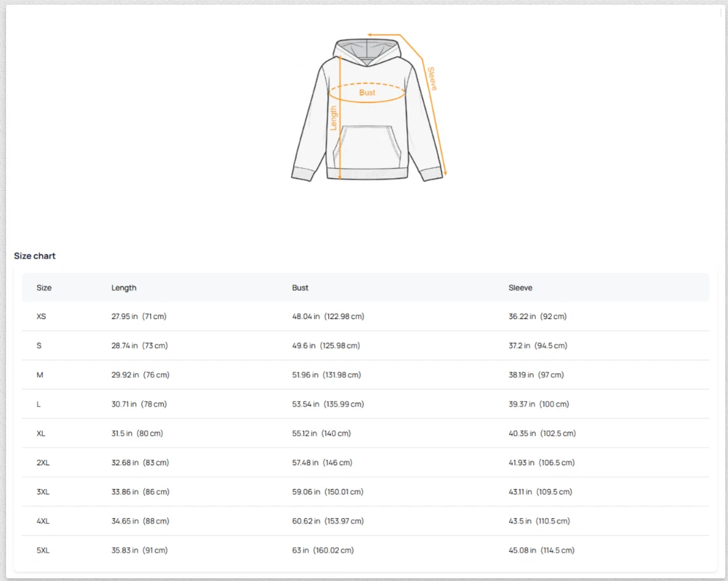
Task: Click the Size chart heading
Action: (x=35, y=256)
